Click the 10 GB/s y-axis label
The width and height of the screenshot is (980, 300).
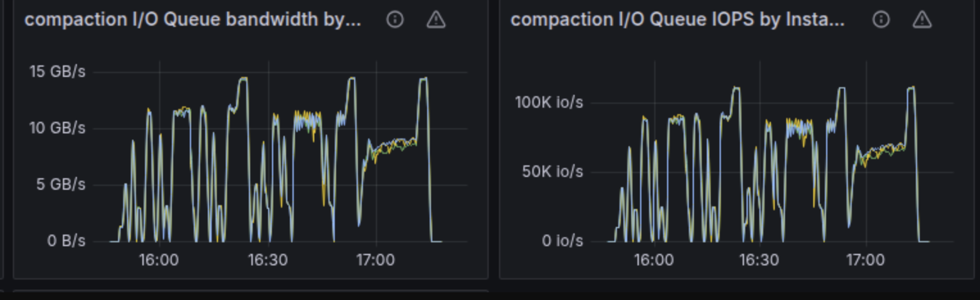[57, 128]
